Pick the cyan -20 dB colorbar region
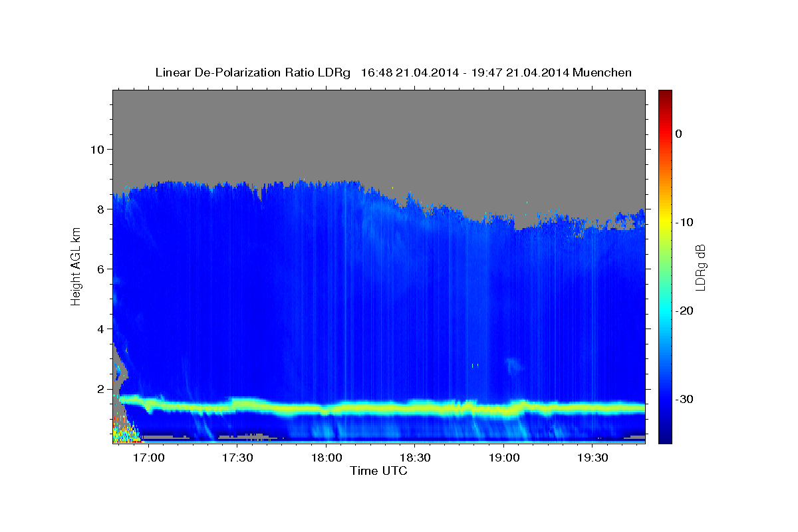 665,311
